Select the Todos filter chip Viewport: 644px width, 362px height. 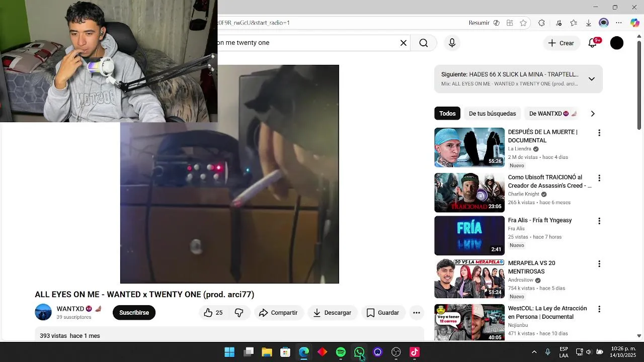point(447,114)
